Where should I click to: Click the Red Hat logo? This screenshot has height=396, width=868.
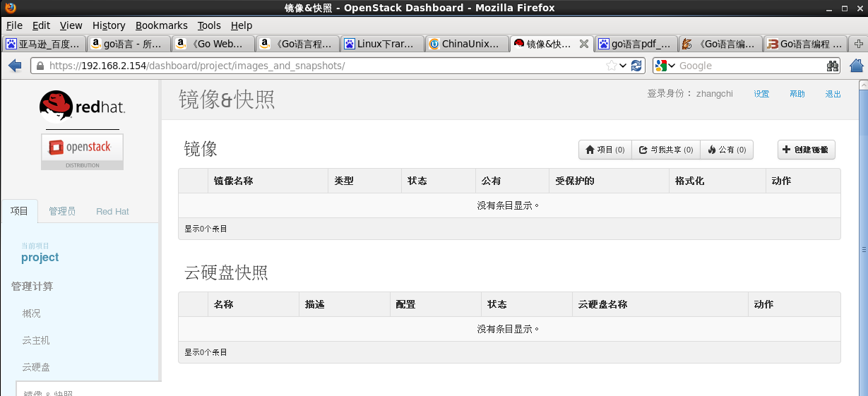click(x=83, y=106)
